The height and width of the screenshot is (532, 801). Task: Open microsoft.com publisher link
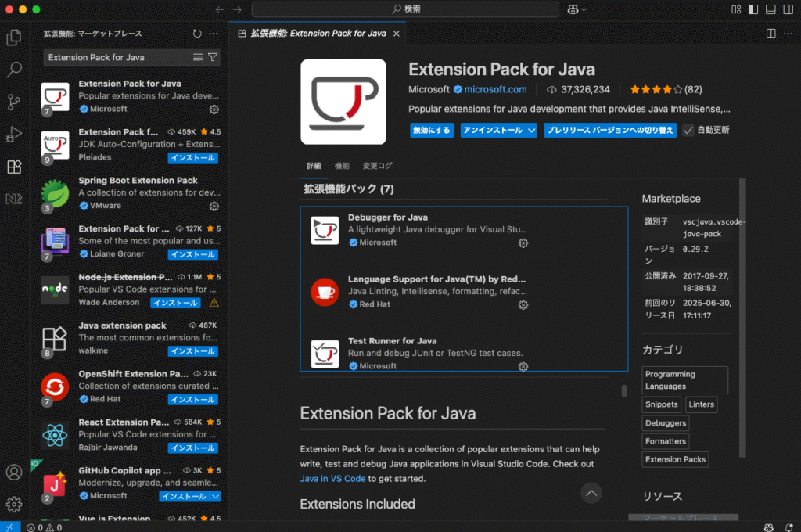point(495,89)
